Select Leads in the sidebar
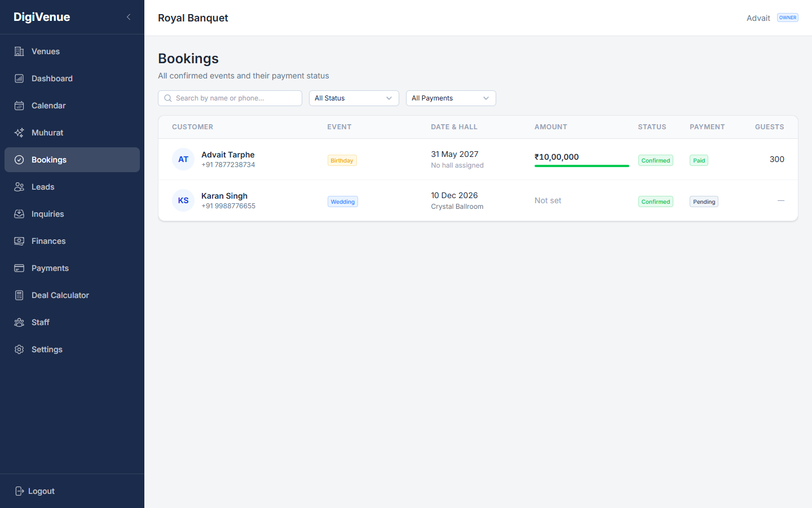Viewport: 812px width, 508px height. click(x=72, y=187)
